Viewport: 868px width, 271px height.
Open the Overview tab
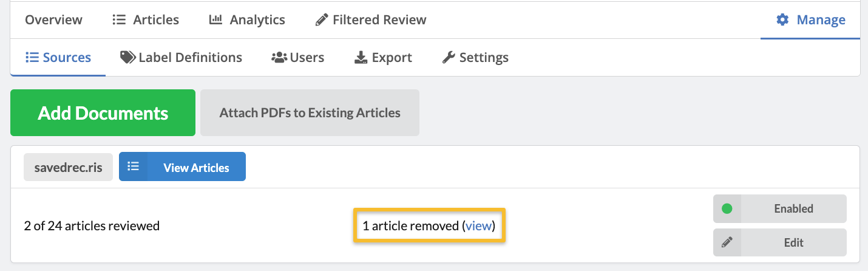tap(53, 20)
